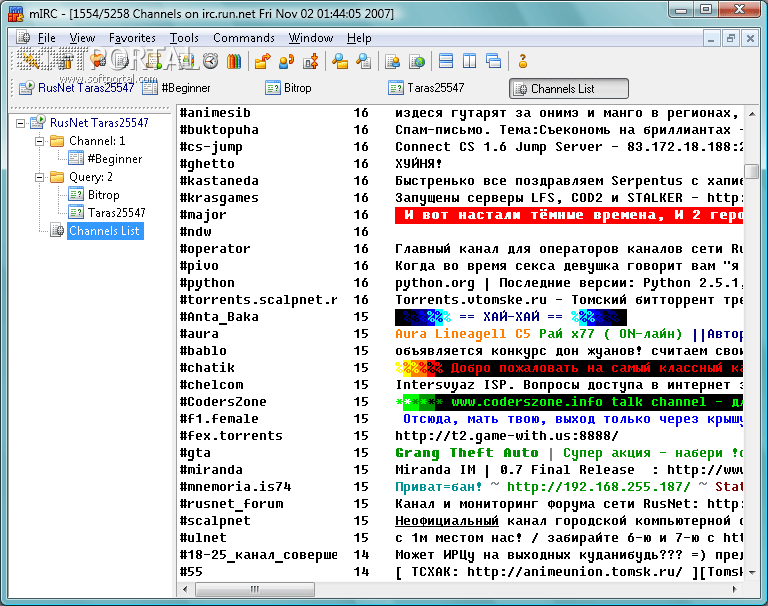Click the About mIRC icon
The width and height of the screenshot is (768, 606).
pos(522,62)
